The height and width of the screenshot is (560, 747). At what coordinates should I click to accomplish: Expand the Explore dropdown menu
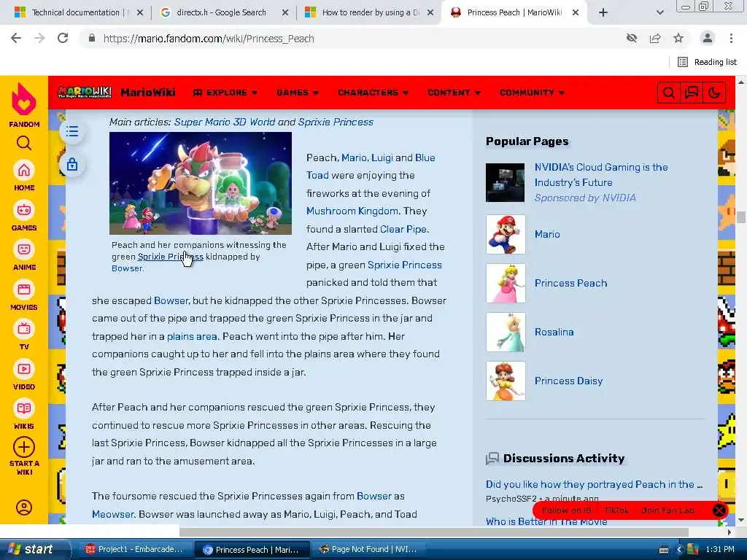click(x=225, y=93)
